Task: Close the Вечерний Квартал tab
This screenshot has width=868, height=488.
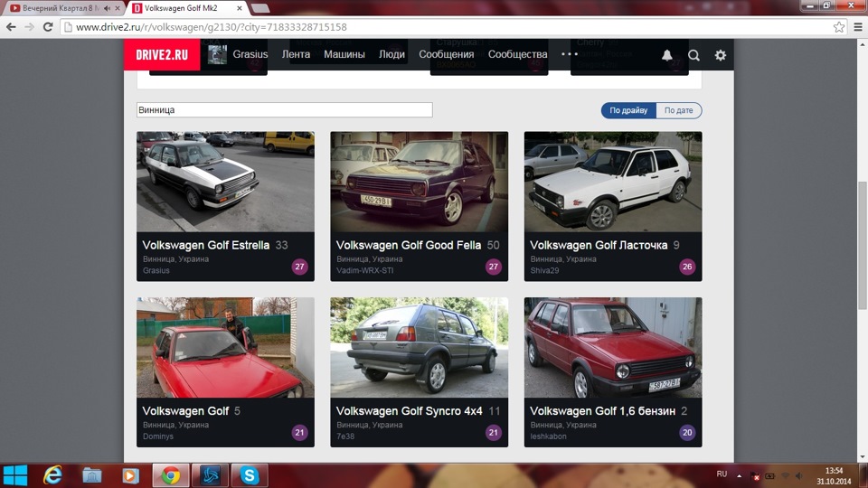Action: click(117, 8)
